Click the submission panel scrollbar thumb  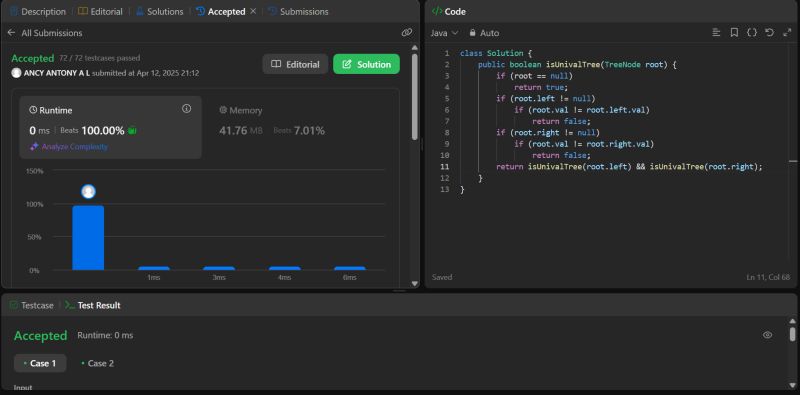[x=414, y=97]
